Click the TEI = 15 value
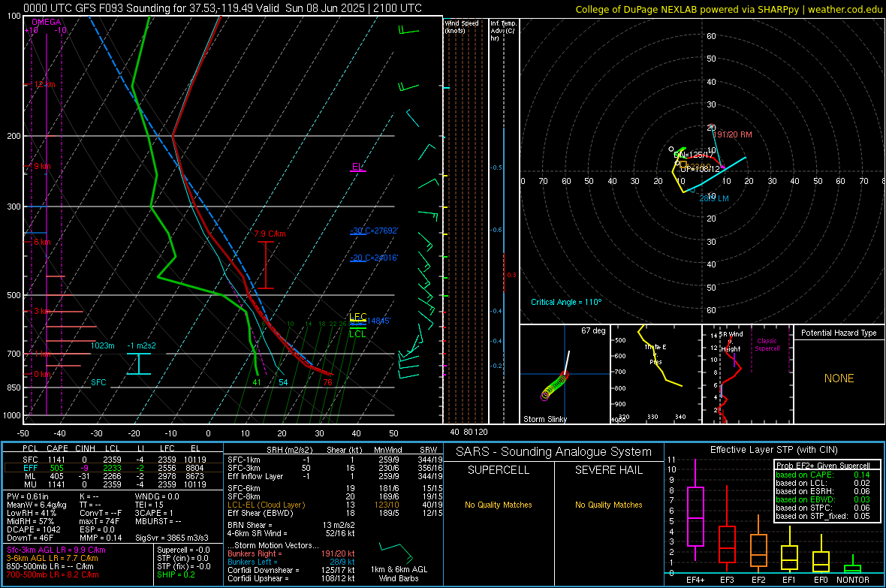Viewport: 886px width, 588px height. [x=149, y=505]
